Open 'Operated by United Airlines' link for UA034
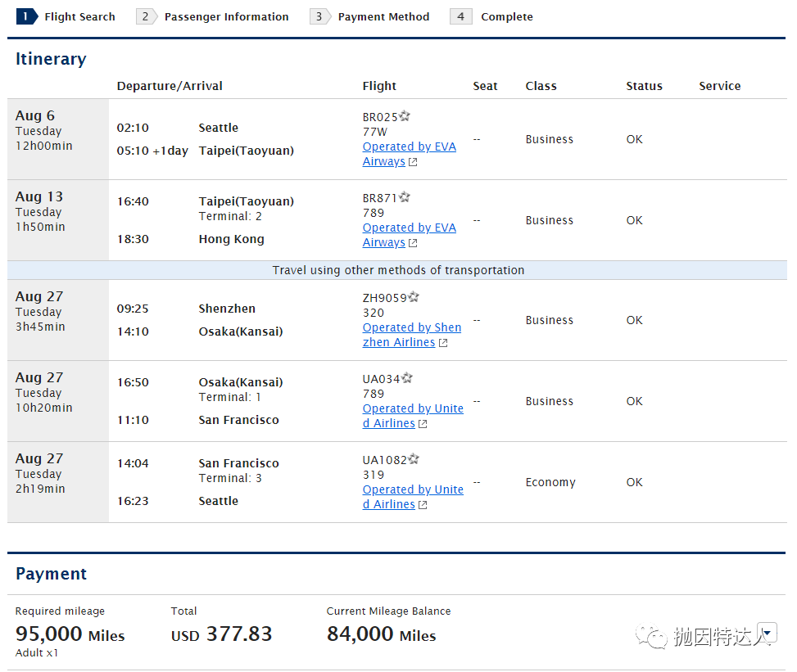The image size is (797, 672). pyautogui.click(x=413, y=416)
